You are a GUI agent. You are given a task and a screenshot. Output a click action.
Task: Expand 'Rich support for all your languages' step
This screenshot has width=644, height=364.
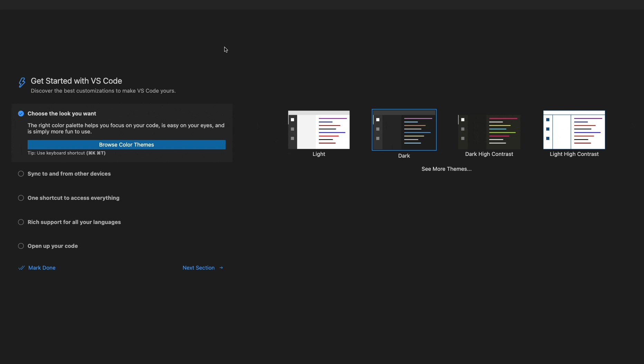[74, 222]
